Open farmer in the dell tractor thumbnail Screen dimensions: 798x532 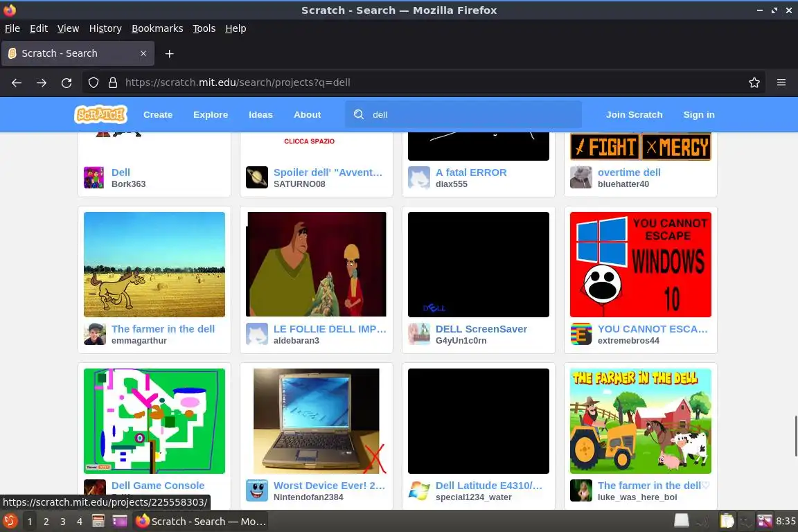point(640,421)
